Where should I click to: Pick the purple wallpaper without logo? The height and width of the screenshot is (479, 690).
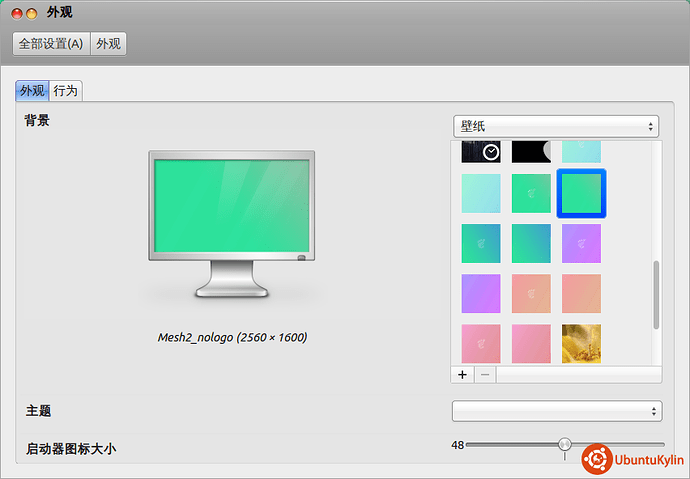tap(481, 293)
